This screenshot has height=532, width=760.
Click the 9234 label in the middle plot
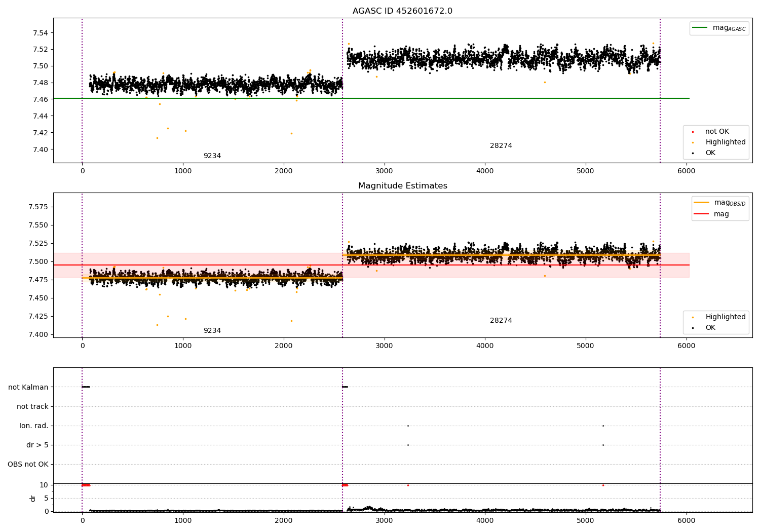coord(212,331)
